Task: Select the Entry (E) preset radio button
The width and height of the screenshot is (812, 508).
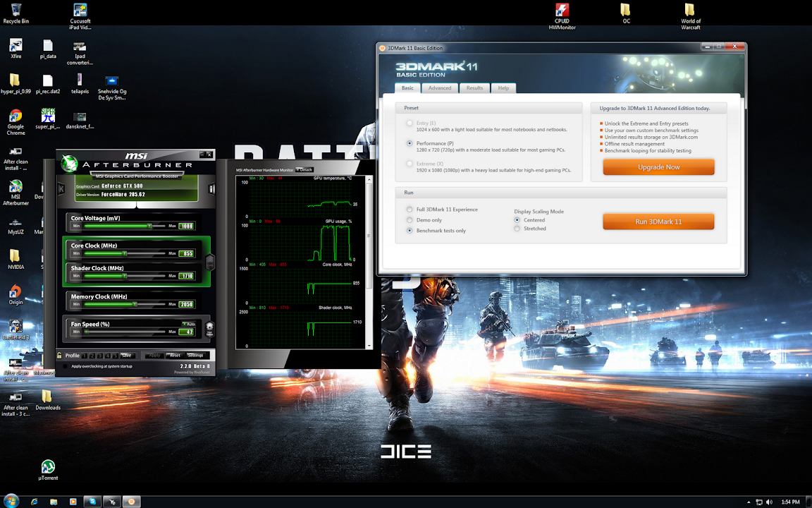Action: [x=410, y=123]
